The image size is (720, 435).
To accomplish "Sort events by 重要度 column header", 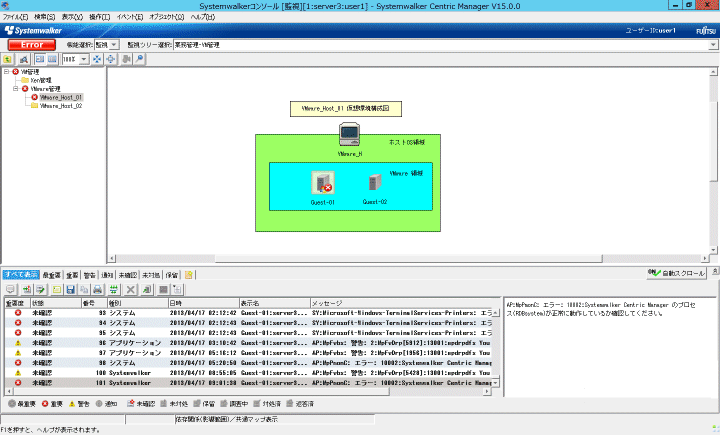I will (x=17, y=303).
